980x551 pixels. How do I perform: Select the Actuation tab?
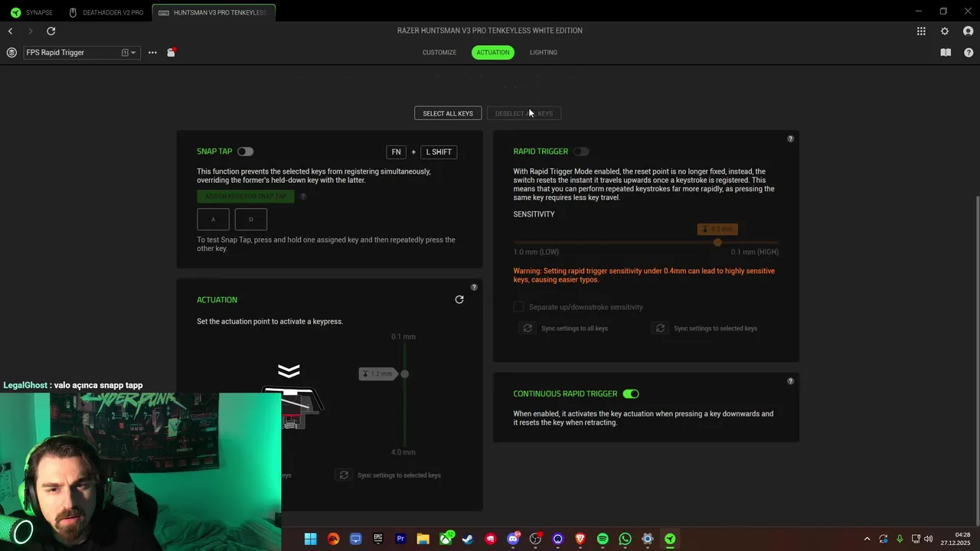point(493,53)
